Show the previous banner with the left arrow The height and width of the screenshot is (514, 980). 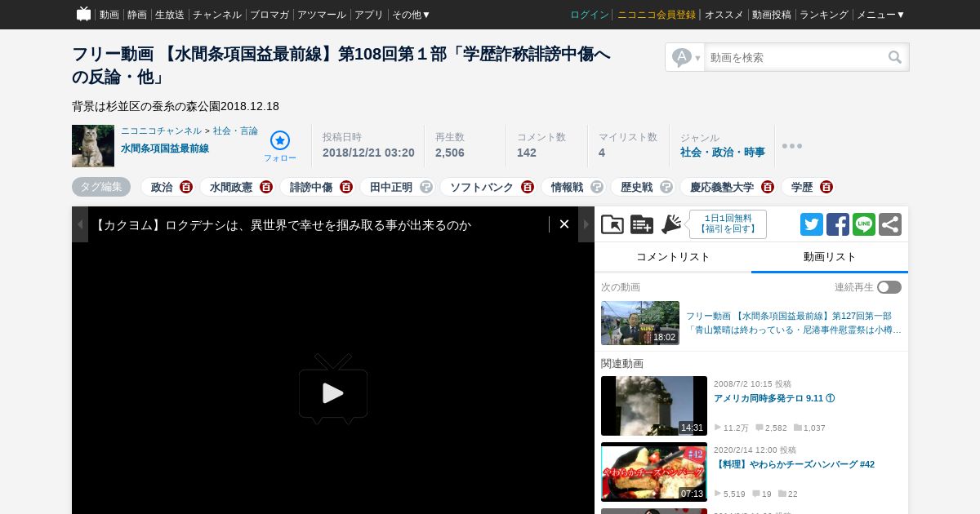pos(80,224)
